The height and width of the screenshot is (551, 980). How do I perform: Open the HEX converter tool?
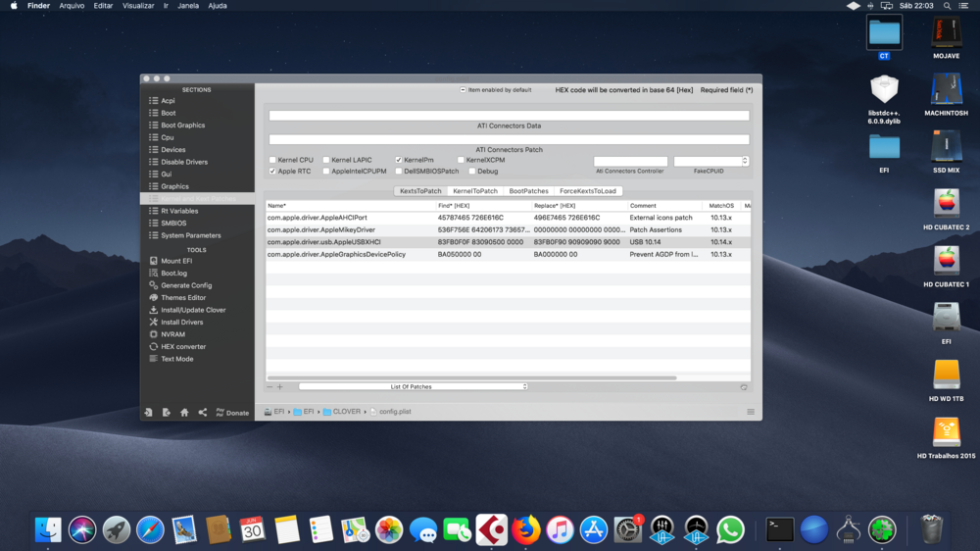[183, 347]
